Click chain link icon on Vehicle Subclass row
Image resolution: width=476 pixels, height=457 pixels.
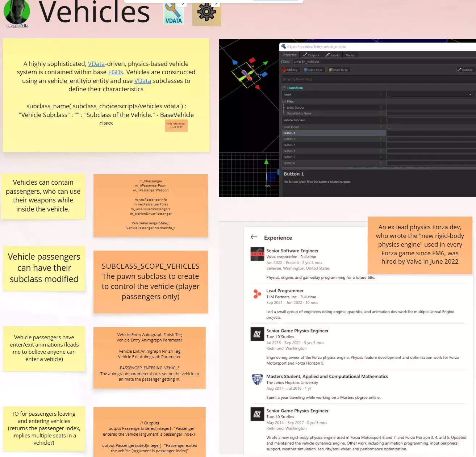pos(380,120)
